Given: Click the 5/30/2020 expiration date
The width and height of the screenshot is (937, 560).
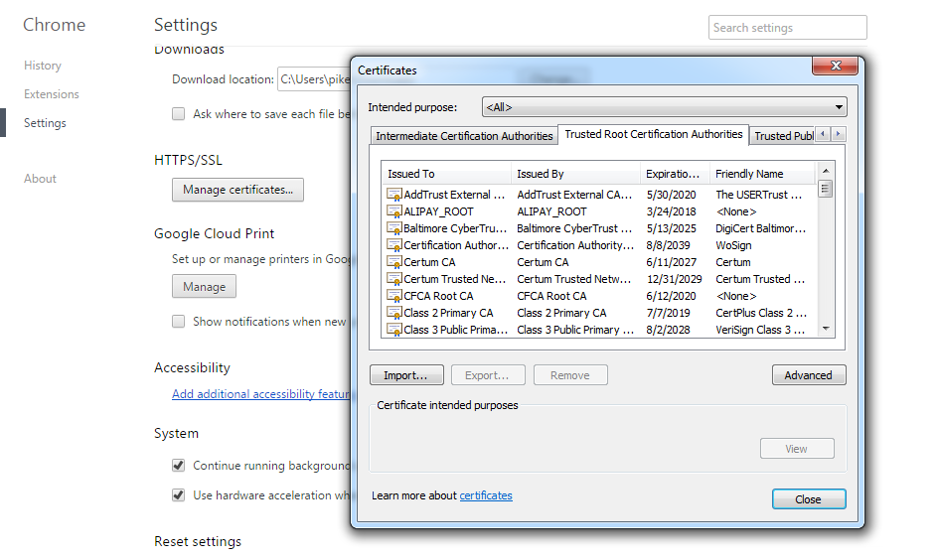Looking at the screenshot, I should pyautogui.click(x=671, y=195).
